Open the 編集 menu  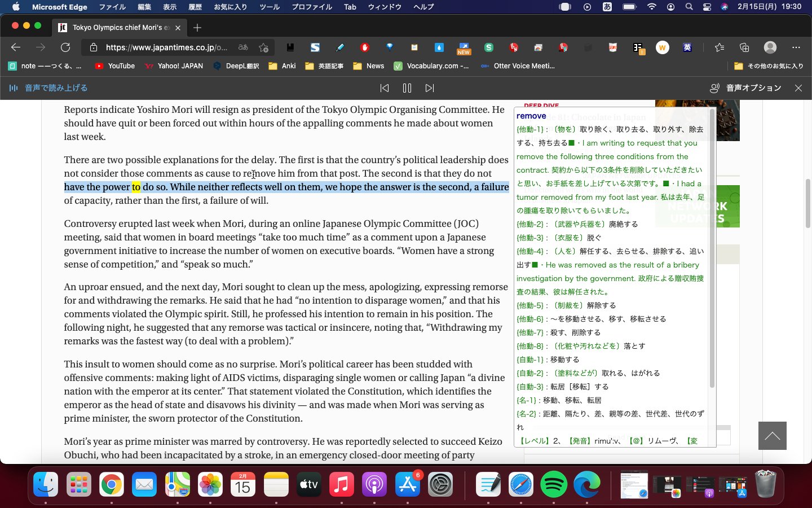tap(144, 7)
